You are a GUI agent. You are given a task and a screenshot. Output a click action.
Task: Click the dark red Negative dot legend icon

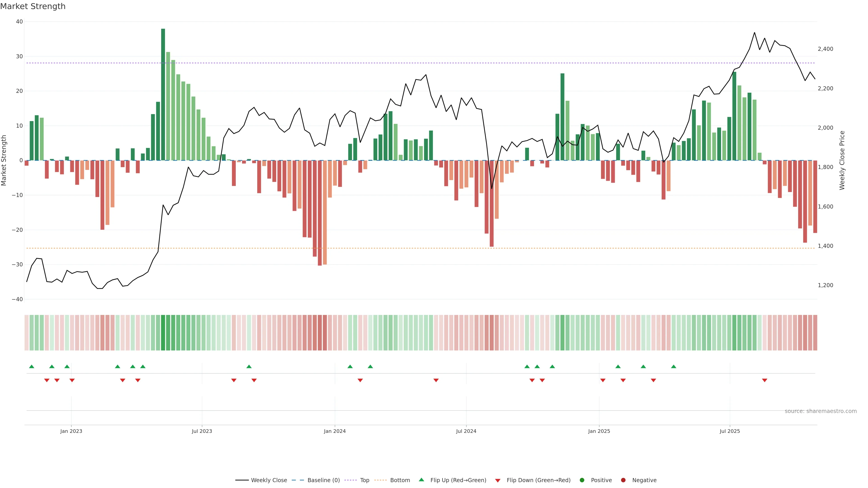[623, 480]
